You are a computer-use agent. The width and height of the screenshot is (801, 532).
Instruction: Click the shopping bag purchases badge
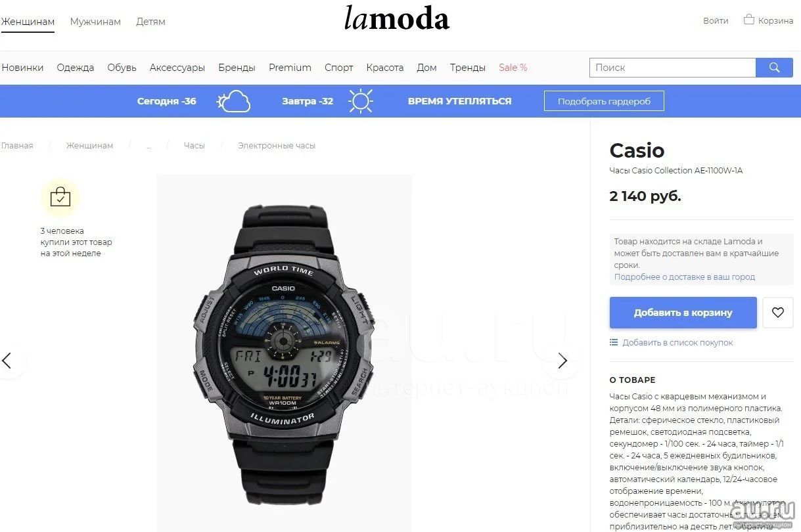tap(60, 197)
